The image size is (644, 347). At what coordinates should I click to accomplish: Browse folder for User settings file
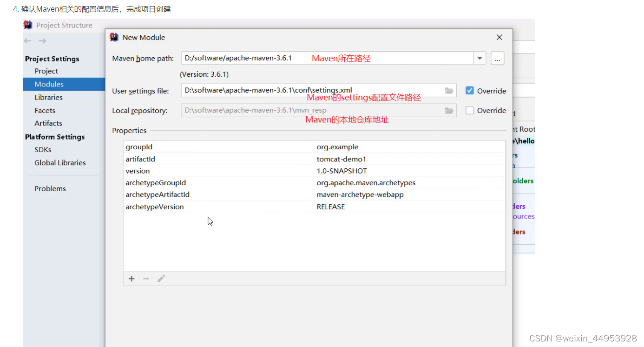coord(449,91)
